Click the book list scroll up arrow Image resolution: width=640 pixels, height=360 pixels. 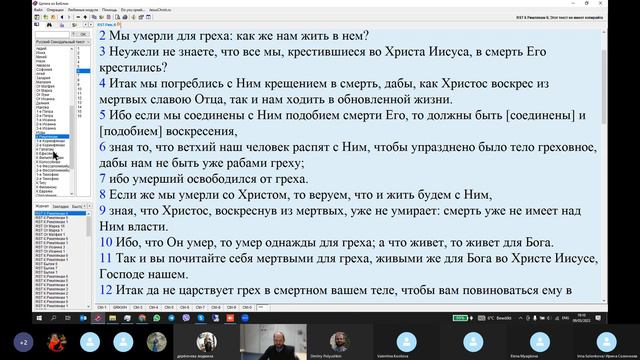click(72, 49)
